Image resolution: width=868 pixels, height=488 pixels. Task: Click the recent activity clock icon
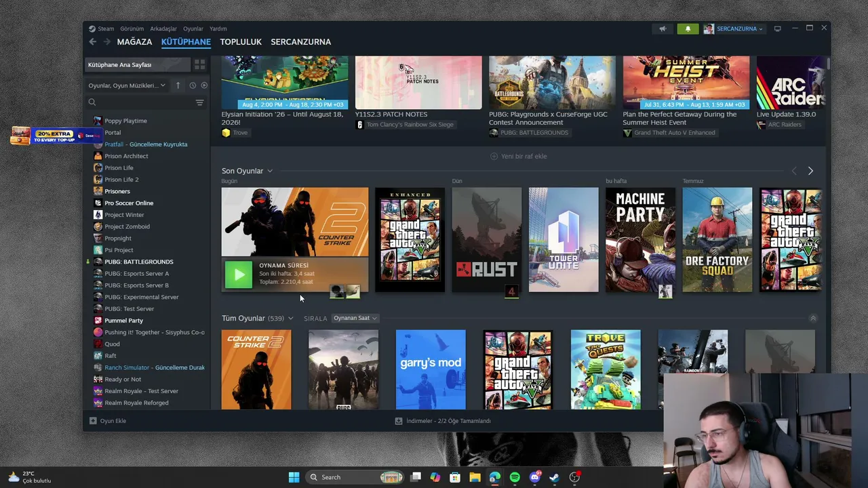point(193,85)
